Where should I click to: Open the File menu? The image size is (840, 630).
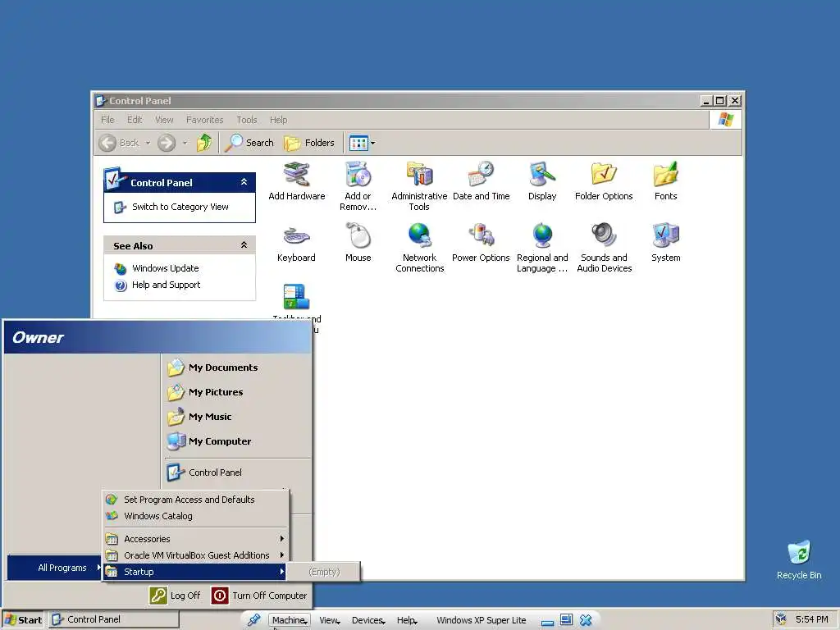click(107, 120)
